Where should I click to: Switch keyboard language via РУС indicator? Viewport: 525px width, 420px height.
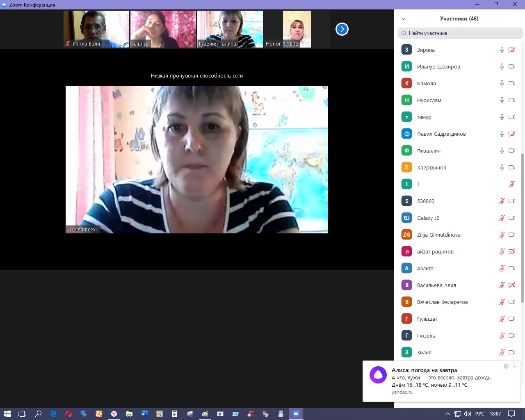tap(479, 414)
